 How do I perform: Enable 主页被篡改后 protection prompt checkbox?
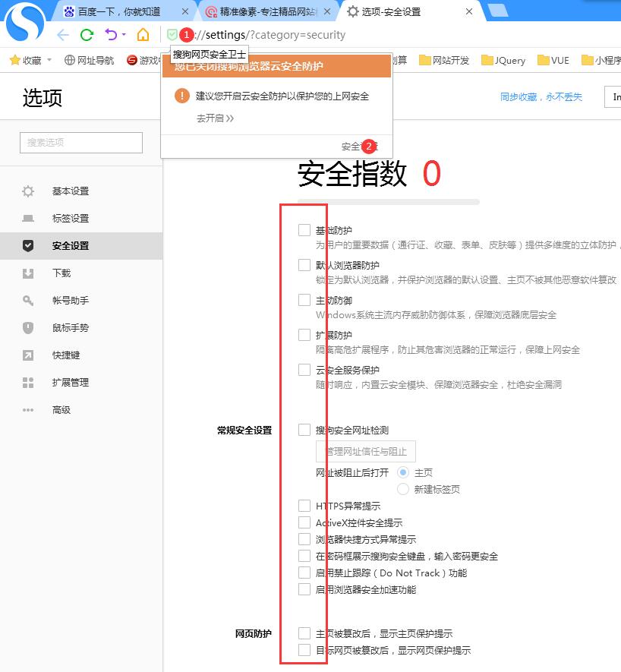pos(304,633)
